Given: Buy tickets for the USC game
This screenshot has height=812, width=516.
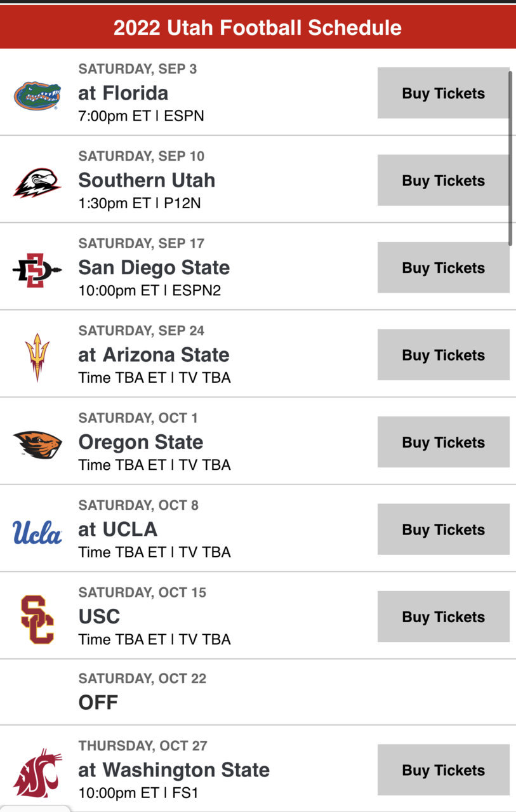Looking at the screenshot, I should click(x=444, y=617).
